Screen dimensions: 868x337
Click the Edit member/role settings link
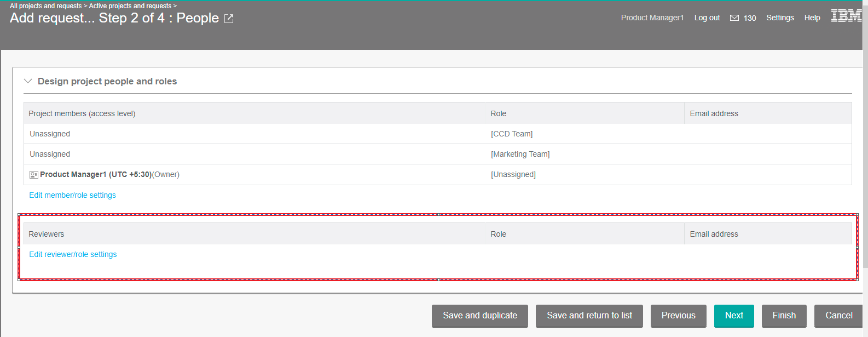point(72,195)
